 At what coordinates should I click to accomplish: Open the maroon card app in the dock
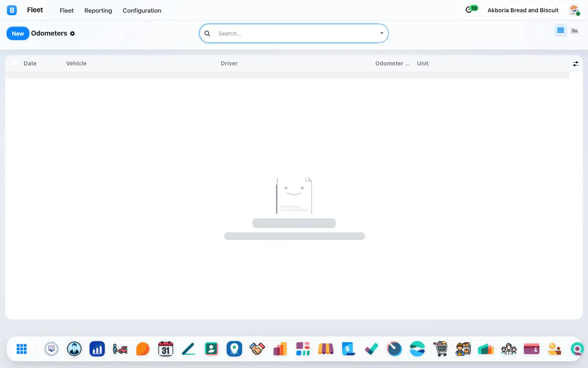[532, 349]
